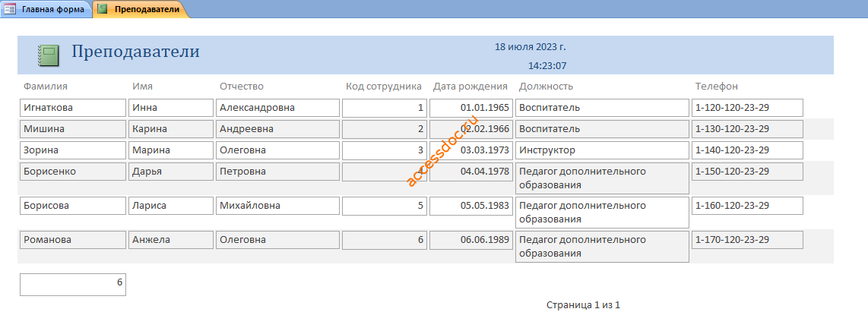Select Олеговна in Зорина's row
Image resolution: width=868 pixels, height=331 pixels.
(x=277, y=150)
